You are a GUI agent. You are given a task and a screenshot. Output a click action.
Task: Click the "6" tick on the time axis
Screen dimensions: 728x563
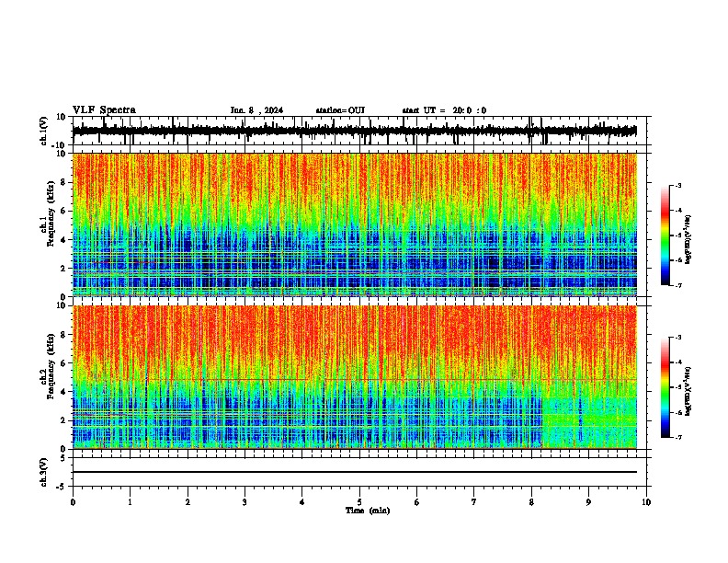click(417, 502)
